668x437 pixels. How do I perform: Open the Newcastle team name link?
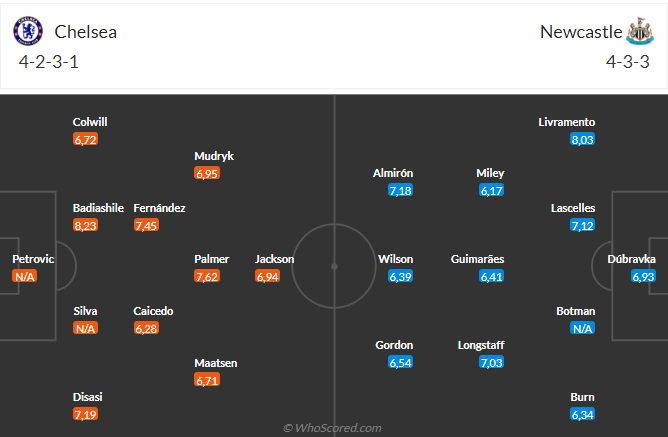pos(581,32)
